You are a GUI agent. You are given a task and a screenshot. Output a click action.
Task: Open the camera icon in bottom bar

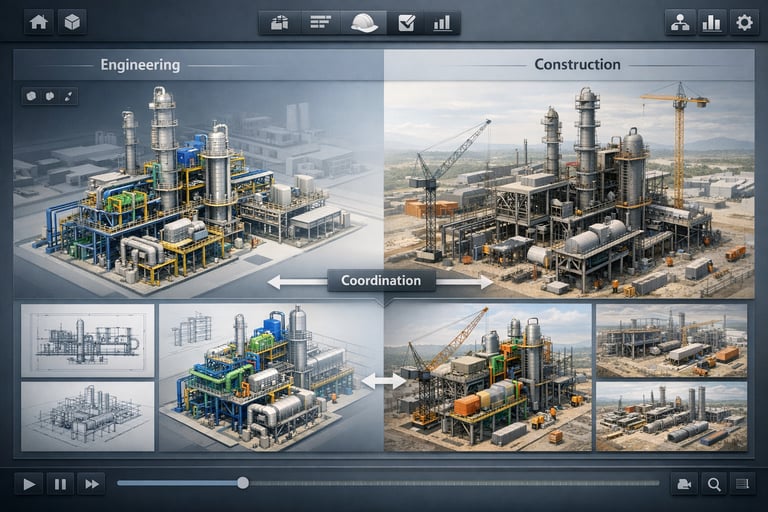pyautogui.click(x=684, y=484)
